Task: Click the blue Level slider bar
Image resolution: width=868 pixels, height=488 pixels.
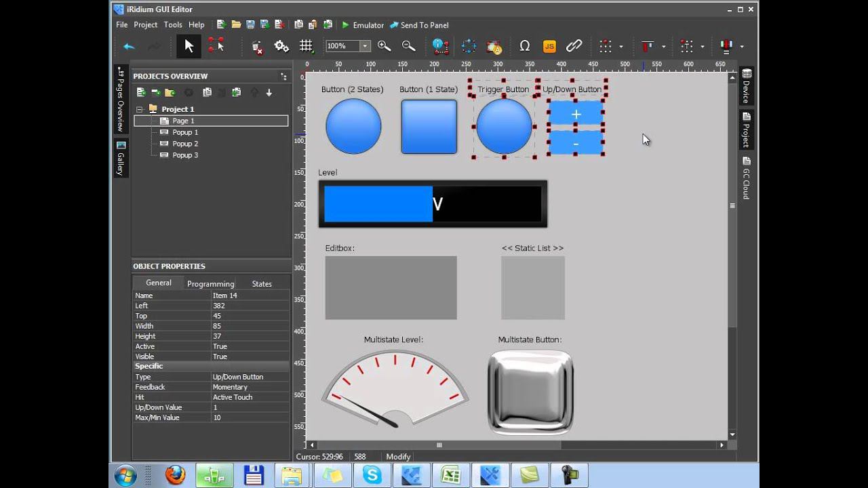Action: pos(378,204)
